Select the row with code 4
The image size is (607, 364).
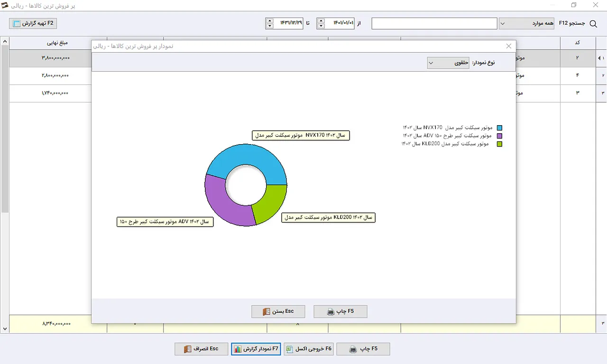303,75
